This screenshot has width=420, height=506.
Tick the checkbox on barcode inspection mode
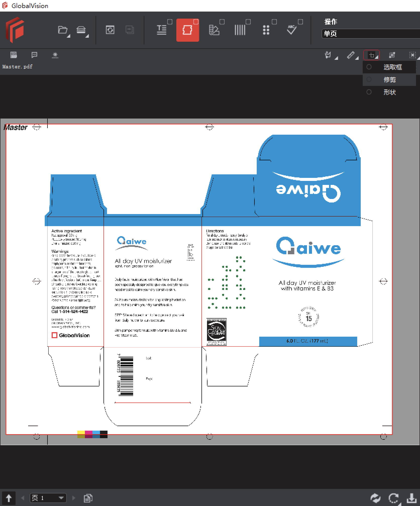[248, 22]
